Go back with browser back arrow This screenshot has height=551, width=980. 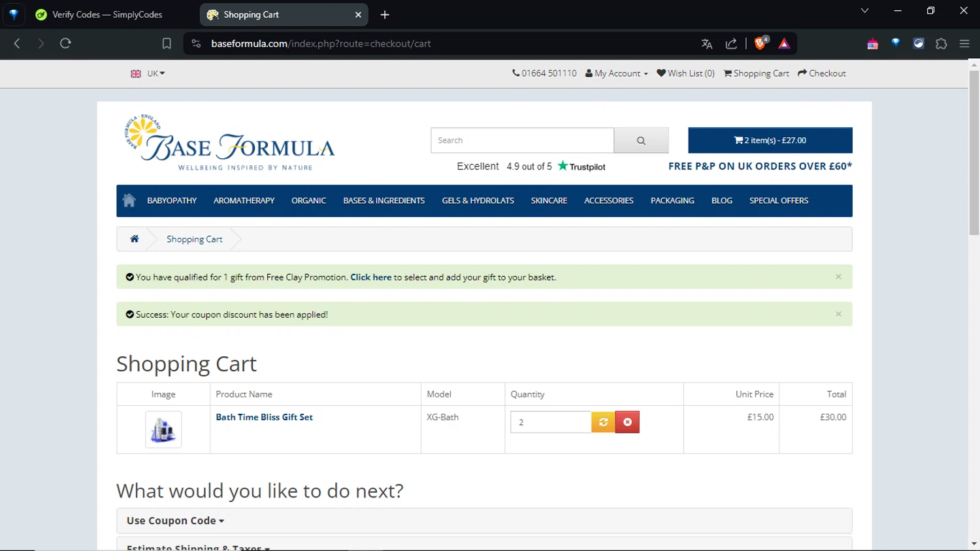click(17, 44)
